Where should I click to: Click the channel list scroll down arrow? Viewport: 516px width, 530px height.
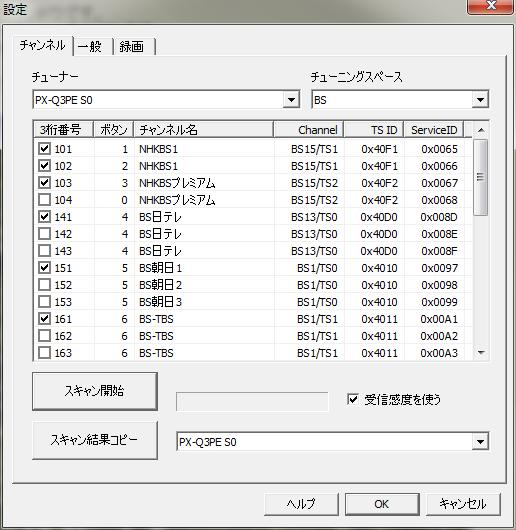[481, 353]
